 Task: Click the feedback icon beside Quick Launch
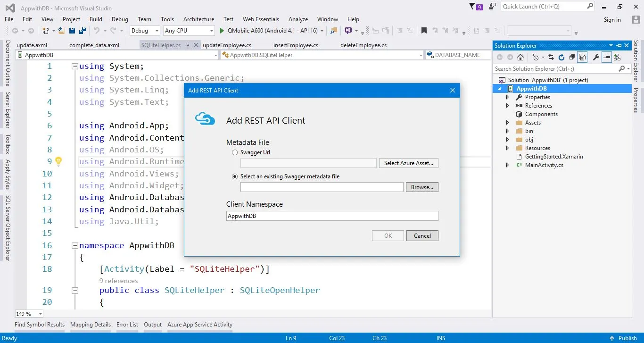pyautogui.click(x=493, y=7)
